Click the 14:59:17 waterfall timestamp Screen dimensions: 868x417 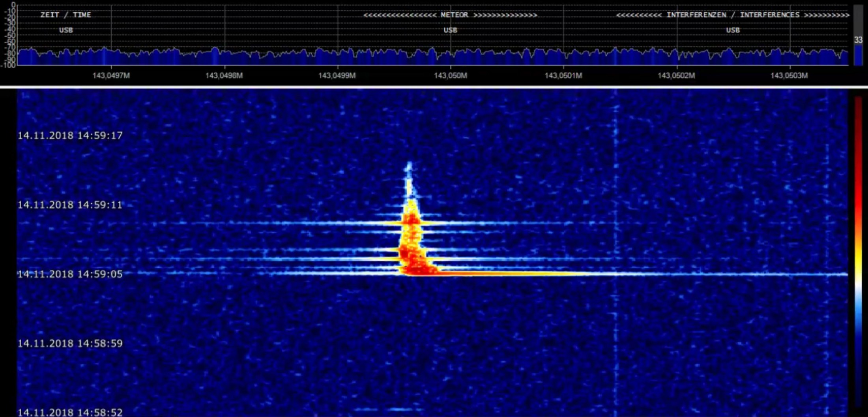(x=70, y=135)
